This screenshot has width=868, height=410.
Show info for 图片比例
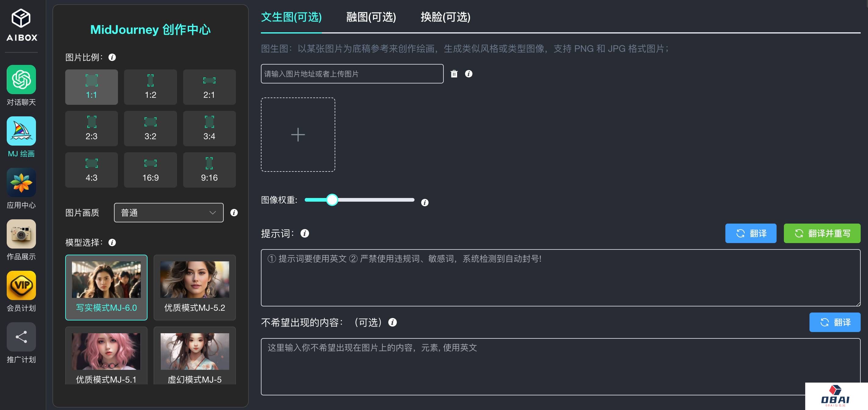click(112, 57)
